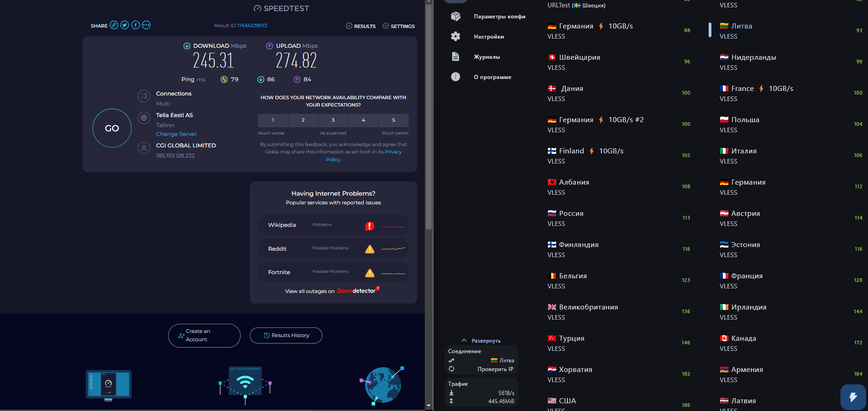Click the scrollbar down arrow of the Speedtest page
Image resolution: width=868 pixels, height=411 pixels.
pyautogui.click(x=429, y=406)
